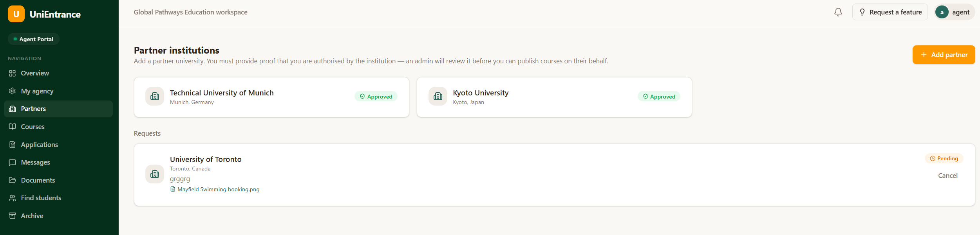Click Approved badge on Technical University of Munich
Screen dimensions: 980x235
(376, 97)
